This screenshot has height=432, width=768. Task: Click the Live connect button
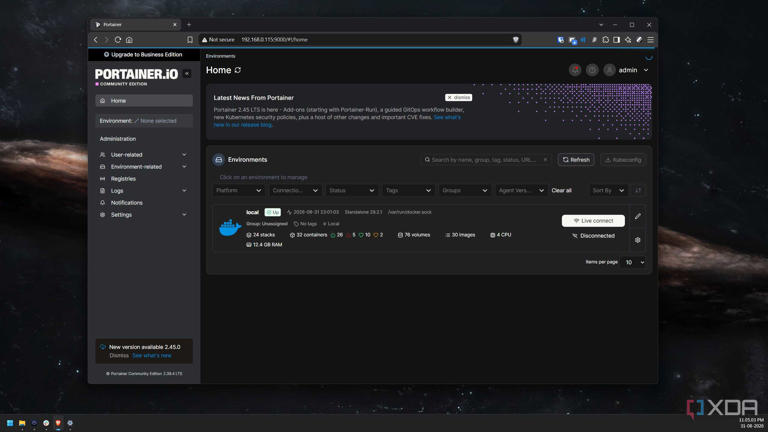(x=593, y=221)
